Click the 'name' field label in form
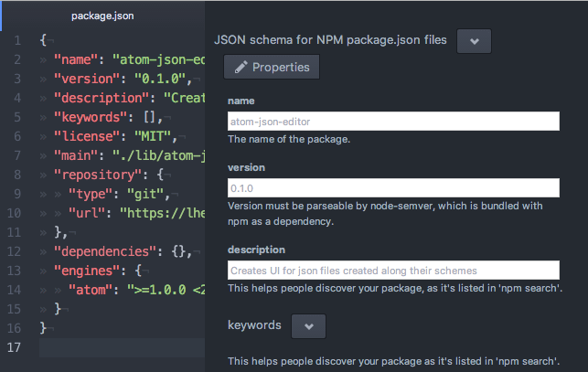The height and width of the screenshot is (372, 588). [241, 101]
